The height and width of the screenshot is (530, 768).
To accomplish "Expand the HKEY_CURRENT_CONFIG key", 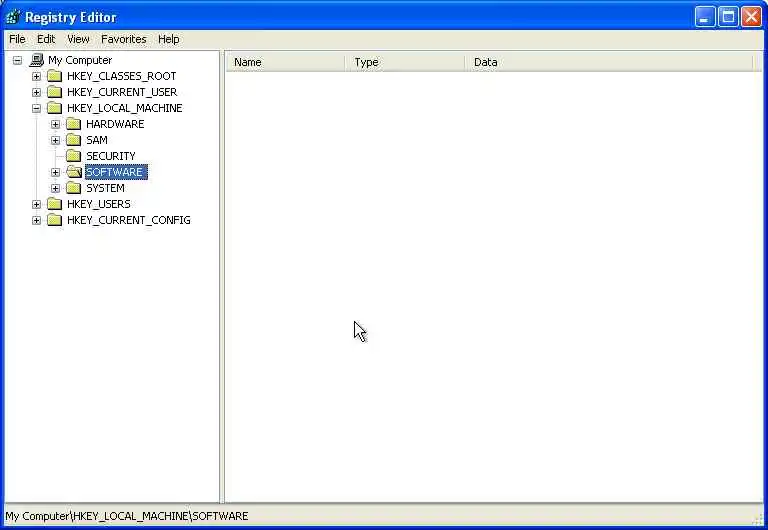I will pyautogui.click(x=36, y=220).
